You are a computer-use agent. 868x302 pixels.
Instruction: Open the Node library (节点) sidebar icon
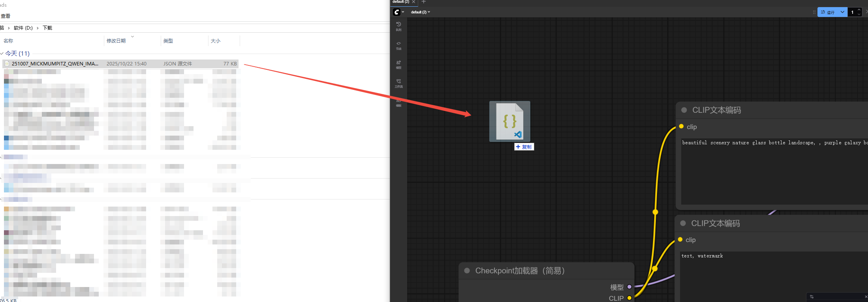pos(398,45)
